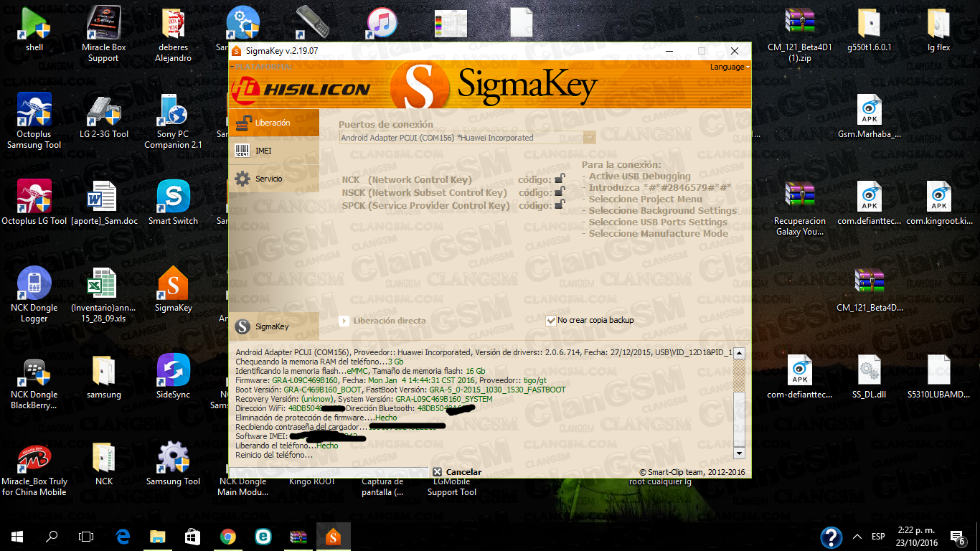Open NCK Dongle BlackBerry shortcut
The width and height of the screenshot is (980, 551).
click(34, 381)
